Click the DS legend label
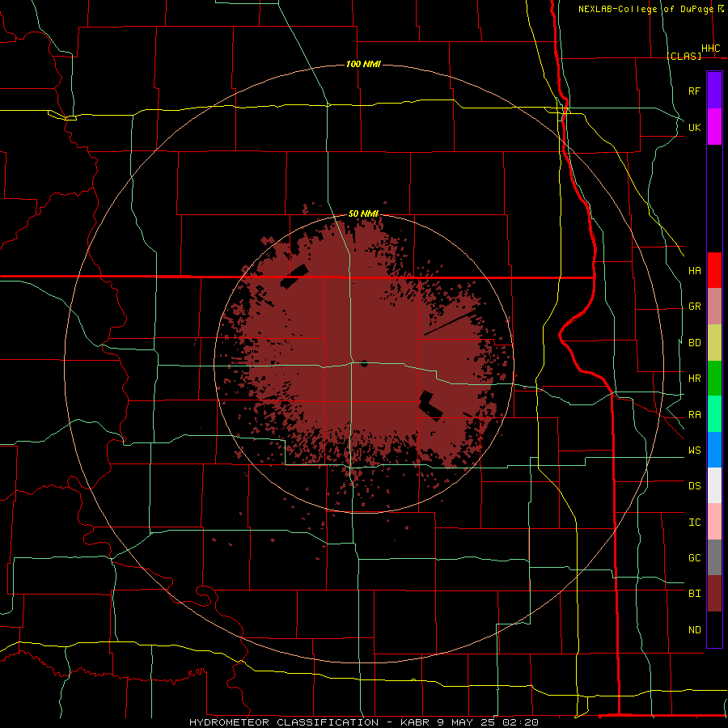This screenshot has height=728, width=728. coord(694,486)
